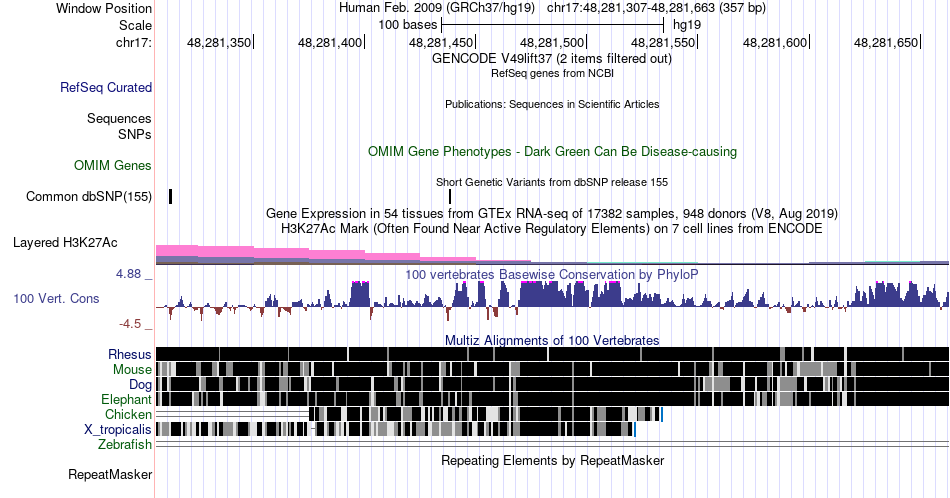This screenshot has height=498, width=950.
Task: Click the GTEx Gene Expression track title
Action: tap(552, 213)
